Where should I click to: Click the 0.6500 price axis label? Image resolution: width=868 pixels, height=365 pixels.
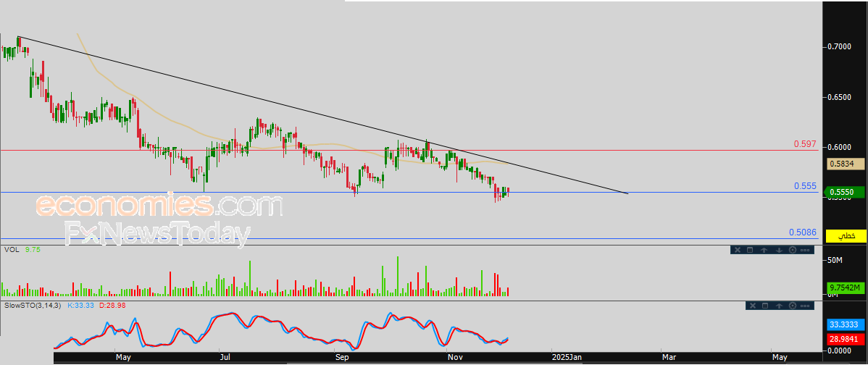pos(840,97)
